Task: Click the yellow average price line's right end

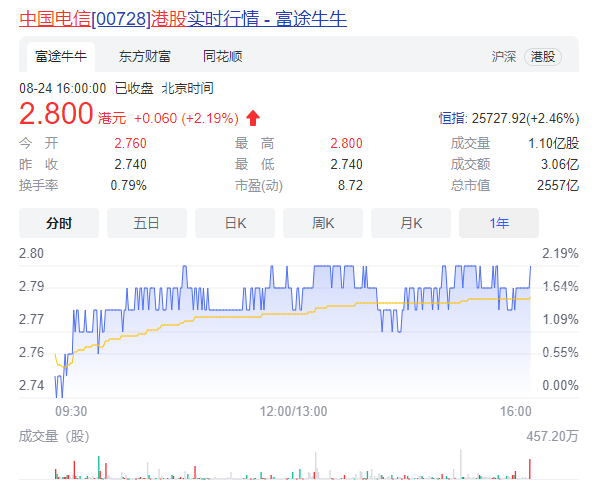Action: click(529, 298)
